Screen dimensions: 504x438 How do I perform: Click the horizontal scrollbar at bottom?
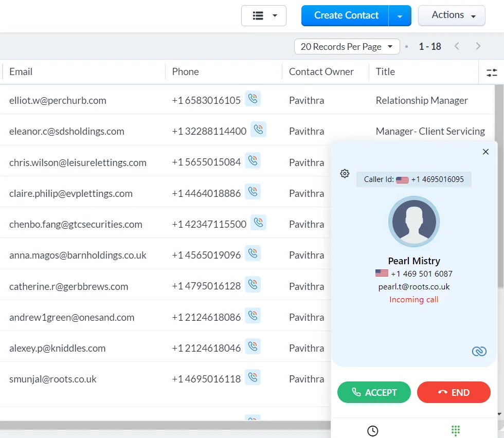click(165, 425)
